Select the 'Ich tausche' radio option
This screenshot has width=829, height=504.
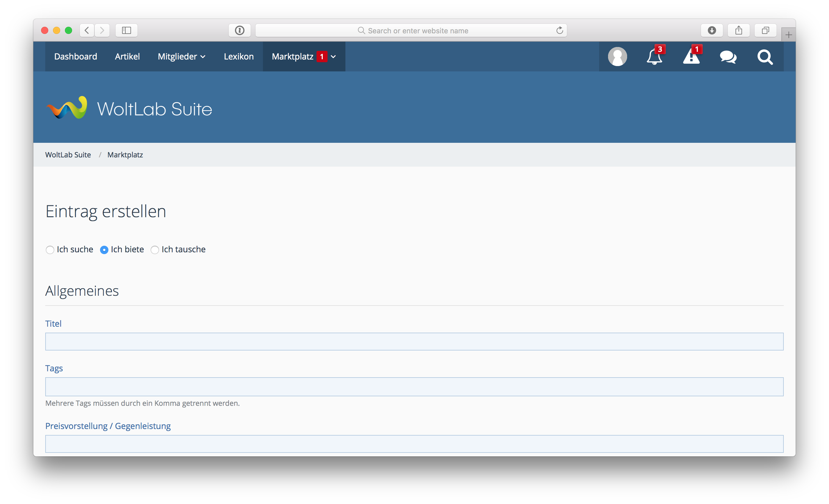155,250
